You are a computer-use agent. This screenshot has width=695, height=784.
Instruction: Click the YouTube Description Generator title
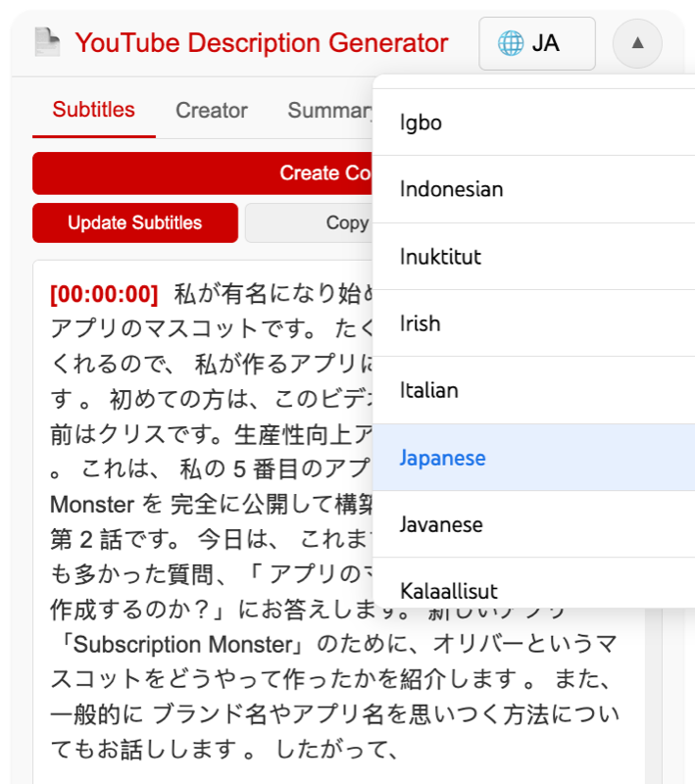coord(261,43)
